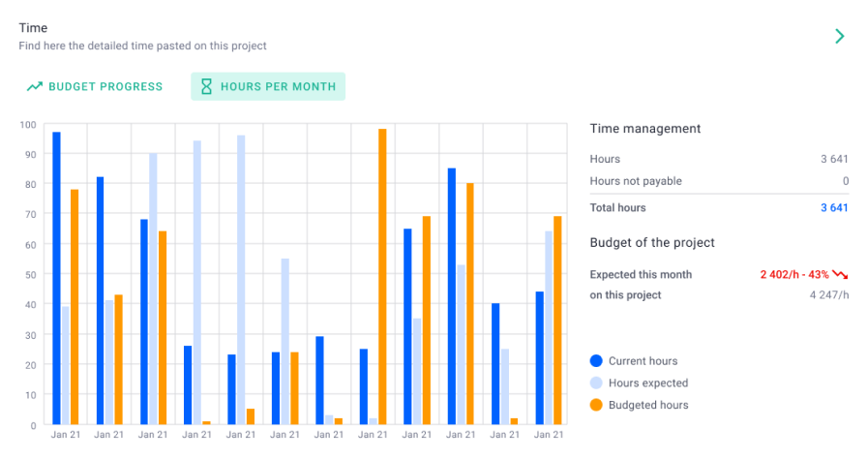Toggle Hours expected legend dot
Image resolution: width=868 pixels, height=459 pixels.
pos(596,383)
